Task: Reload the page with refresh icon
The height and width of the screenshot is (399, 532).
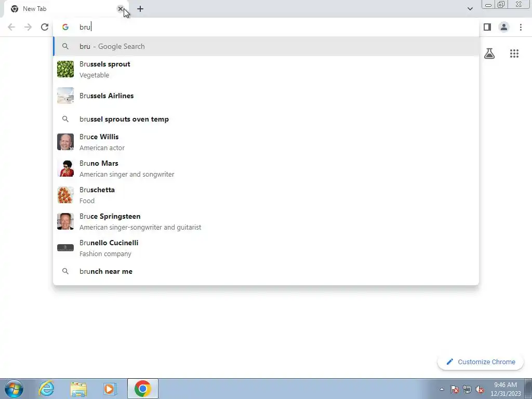Action: [45, 27]
